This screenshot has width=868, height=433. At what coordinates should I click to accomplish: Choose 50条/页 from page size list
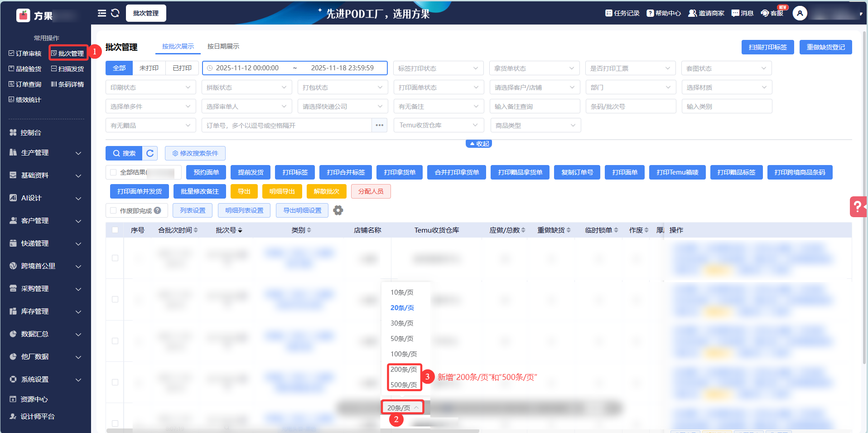[402, 339]
